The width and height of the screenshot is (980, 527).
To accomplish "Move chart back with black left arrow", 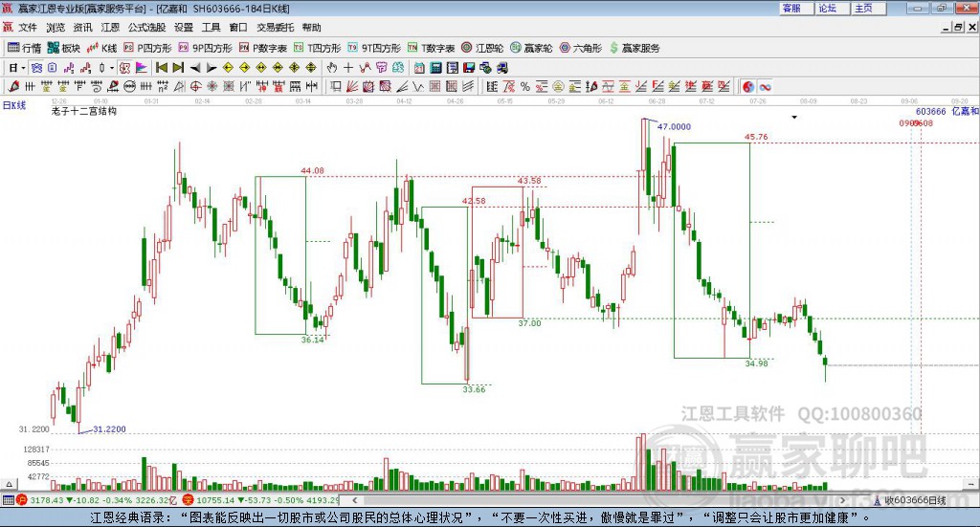I will 195,68.
